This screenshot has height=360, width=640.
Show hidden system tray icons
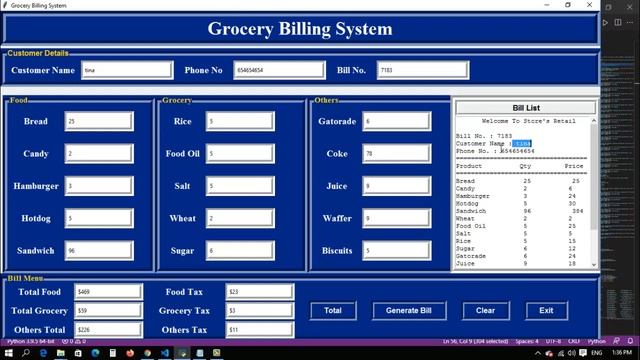(538, 353)
